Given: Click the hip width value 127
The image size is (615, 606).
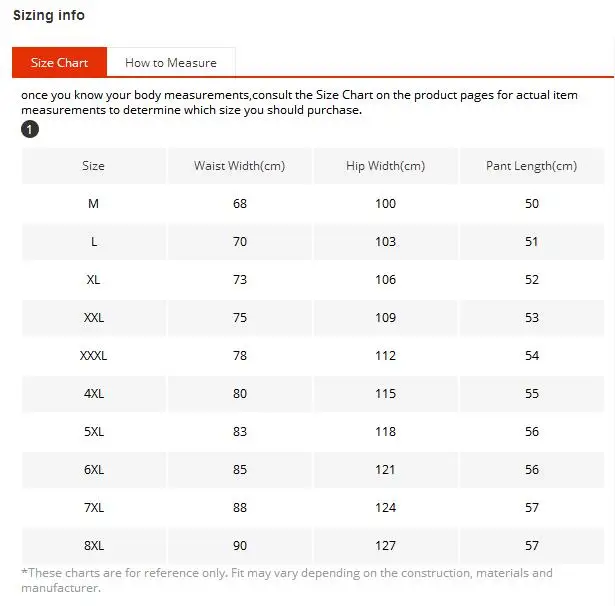Looking at the screenshot, I should pyautogui.click(x=386, y=546).
